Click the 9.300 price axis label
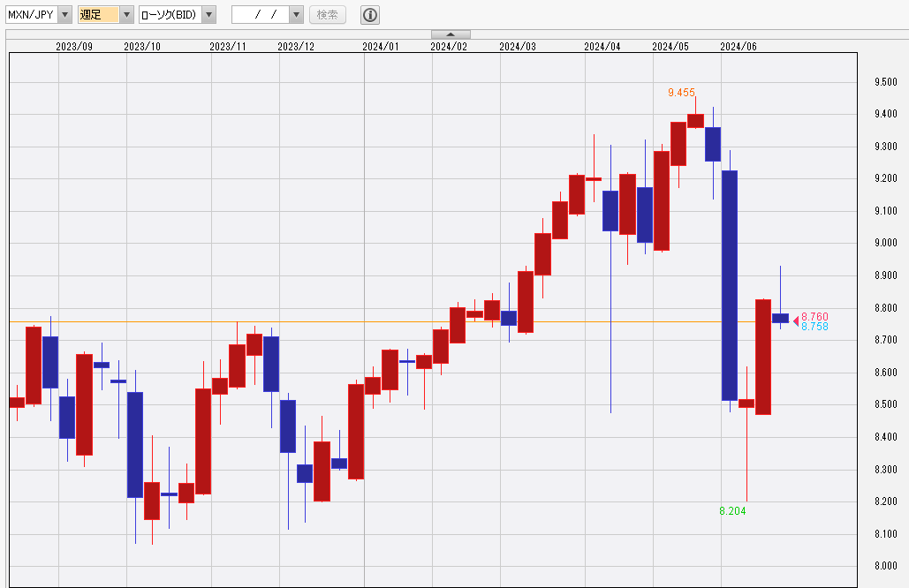 coord(886,146)
